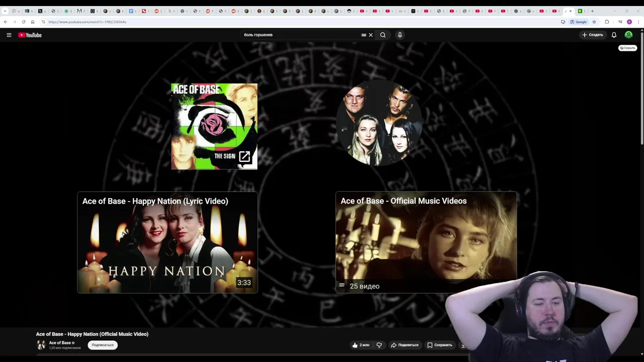Open the tab search dropdown arrow
Image resolution: width=644 pixels, height=362 pixels.
5,11
